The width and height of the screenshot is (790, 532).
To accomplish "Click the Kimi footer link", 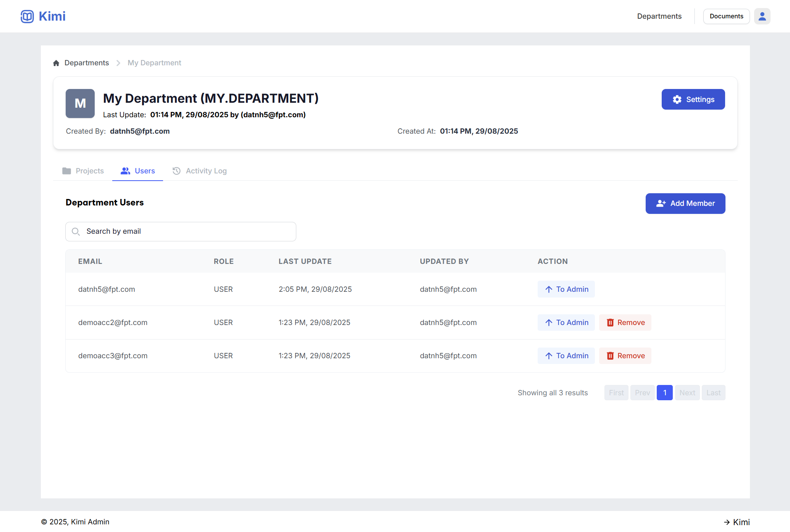I will click(x=737, y=522).
